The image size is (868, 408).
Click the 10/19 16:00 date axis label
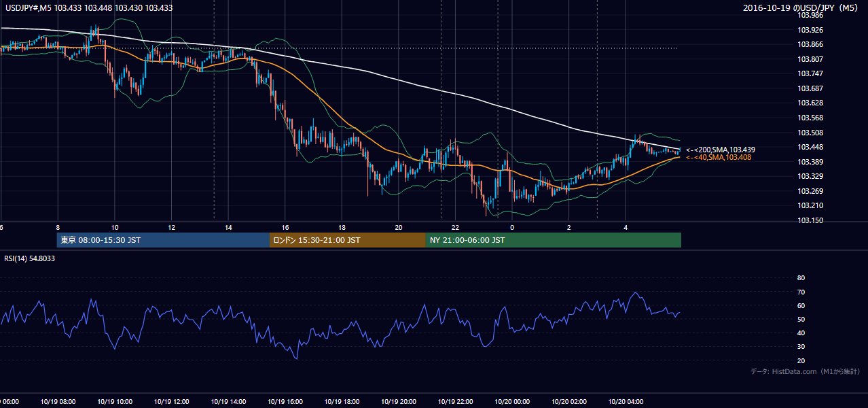[285, 402]
